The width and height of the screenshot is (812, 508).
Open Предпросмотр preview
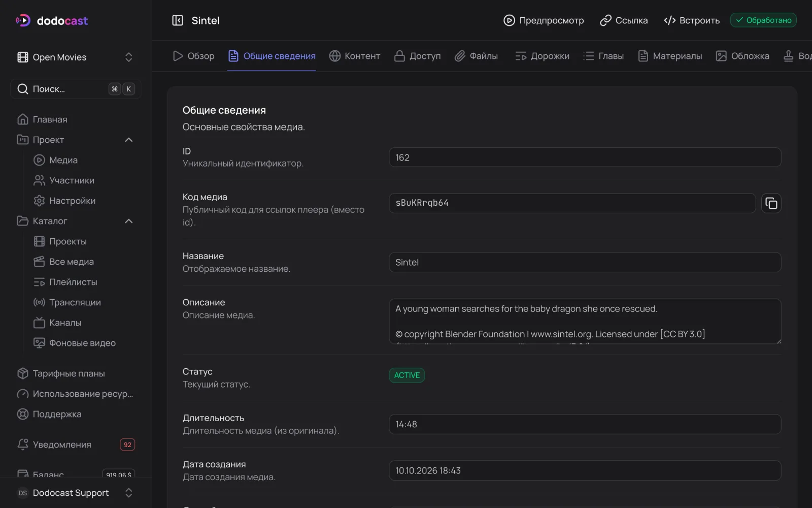544,20
